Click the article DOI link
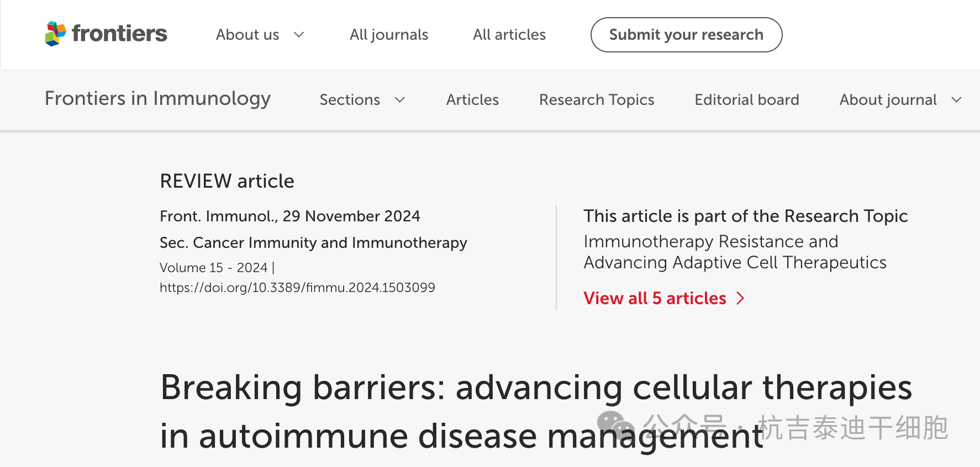The image size is (980, 467). pyautogui.click(x=297, y=288)
